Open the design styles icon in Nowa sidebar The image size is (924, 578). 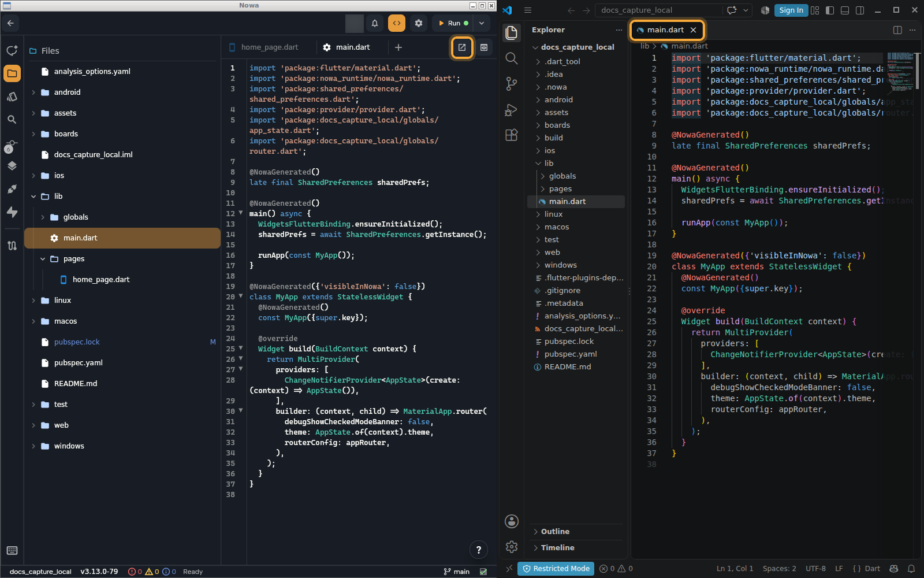point(12,97)
